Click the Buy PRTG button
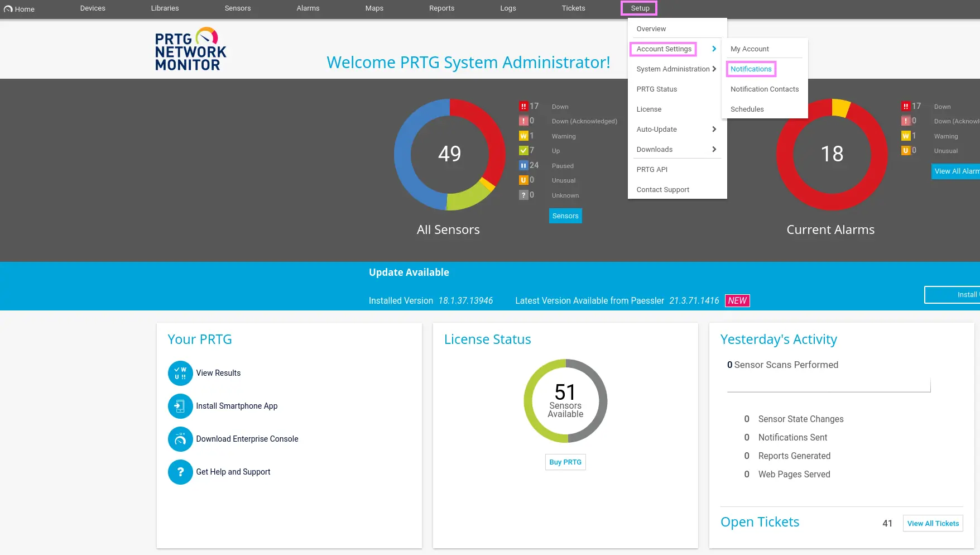980x555 pixels. pos(565,462)
